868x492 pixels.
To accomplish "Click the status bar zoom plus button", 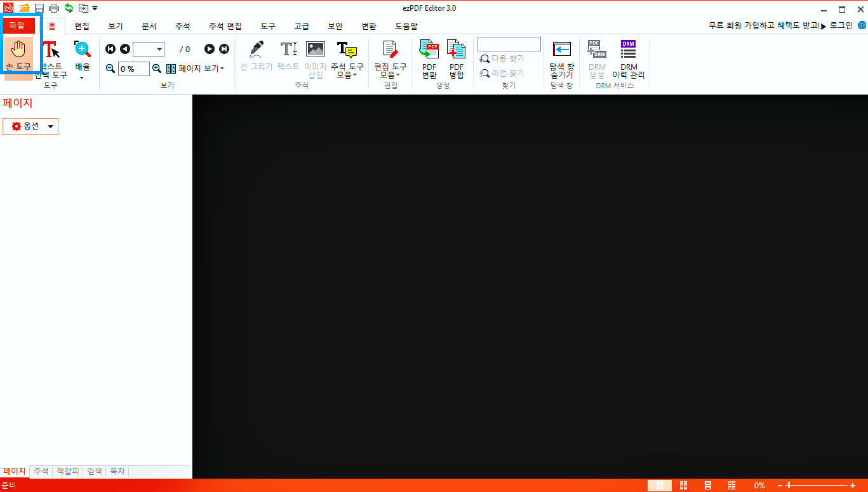I will [x=853, y=486].
